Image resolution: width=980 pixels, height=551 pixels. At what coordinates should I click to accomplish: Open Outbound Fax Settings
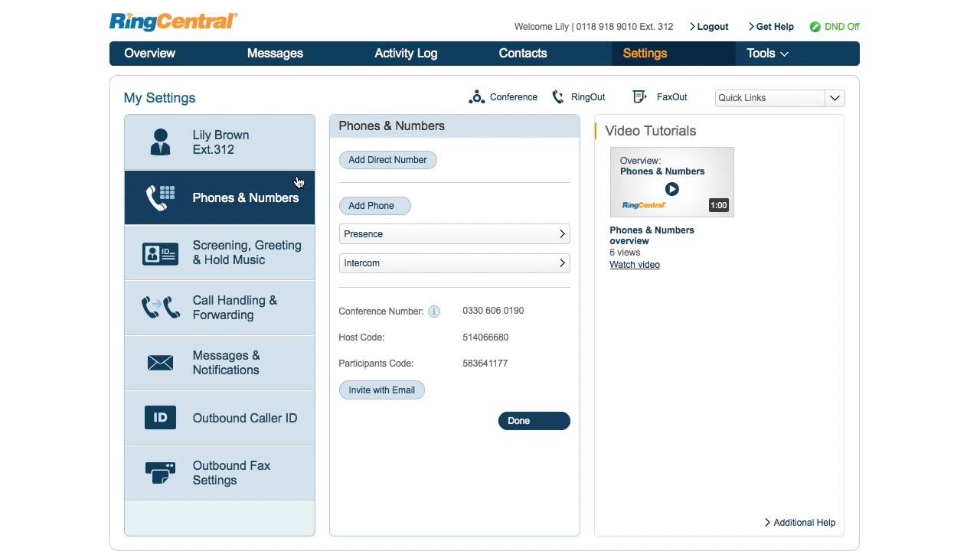(x=220, y=473)
